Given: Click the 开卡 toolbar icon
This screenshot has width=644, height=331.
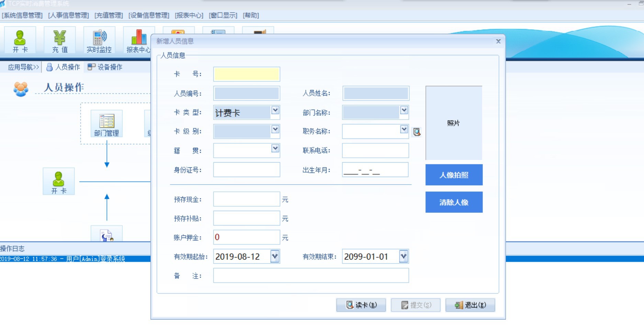Looking at the screenshot, I should pos(20,40).
